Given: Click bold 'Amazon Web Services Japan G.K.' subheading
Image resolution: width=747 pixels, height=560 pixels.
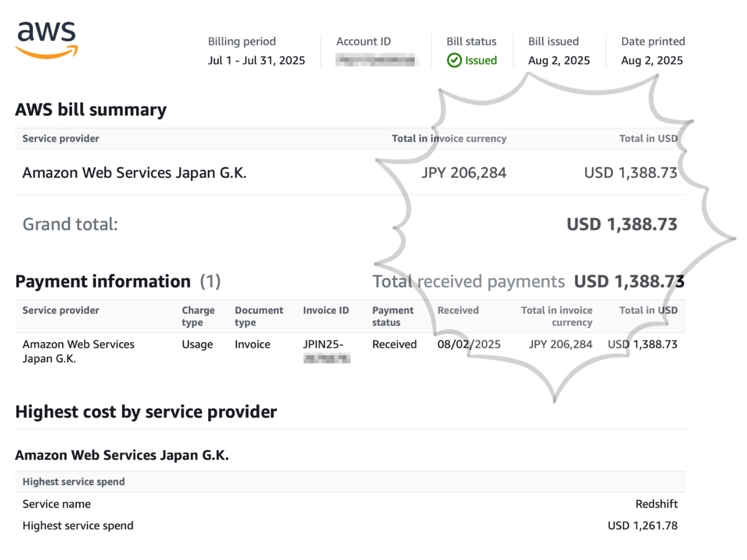Looking at the screenshot, I should tap(122, 455).
